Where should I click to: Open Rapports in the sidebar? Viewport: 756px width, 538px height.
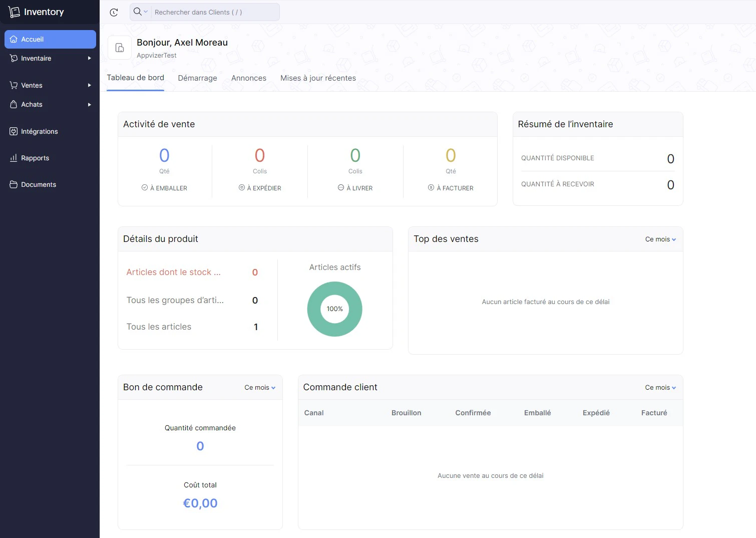(x=50, y=158)
